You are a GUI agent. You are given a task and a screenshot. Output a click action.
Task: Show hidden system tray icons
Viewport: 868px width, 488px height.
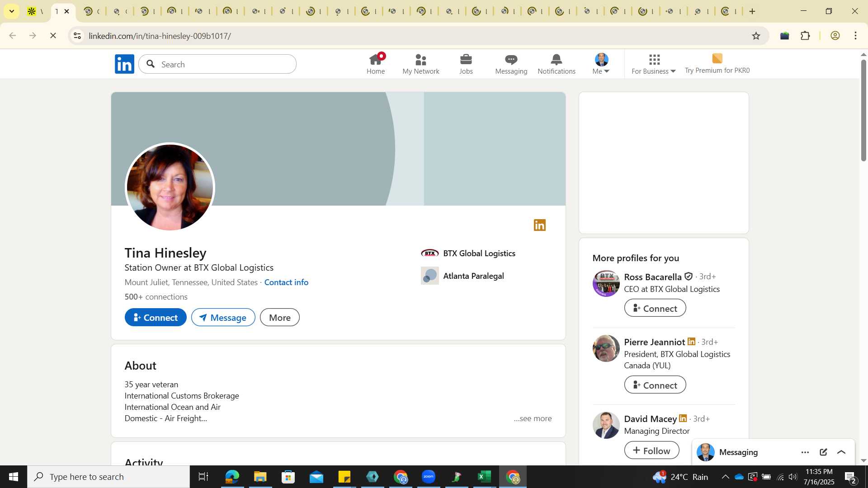[725, 477]
